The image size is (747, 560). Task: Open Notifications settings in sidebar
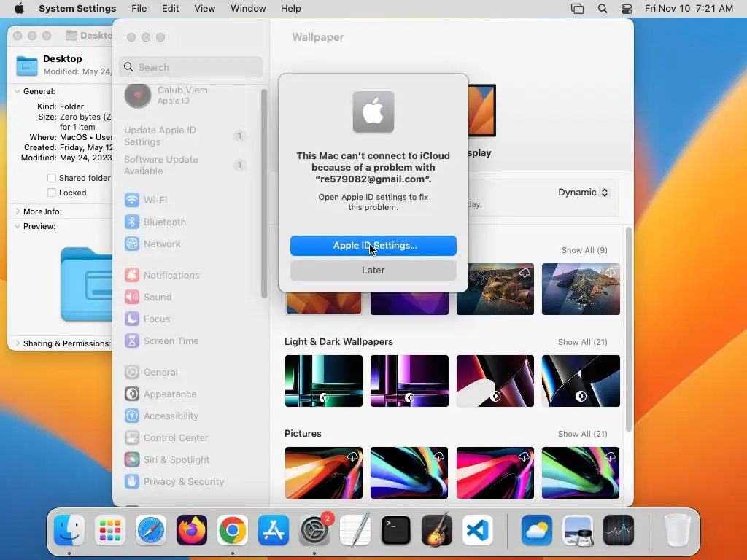(x=162, y=275)
